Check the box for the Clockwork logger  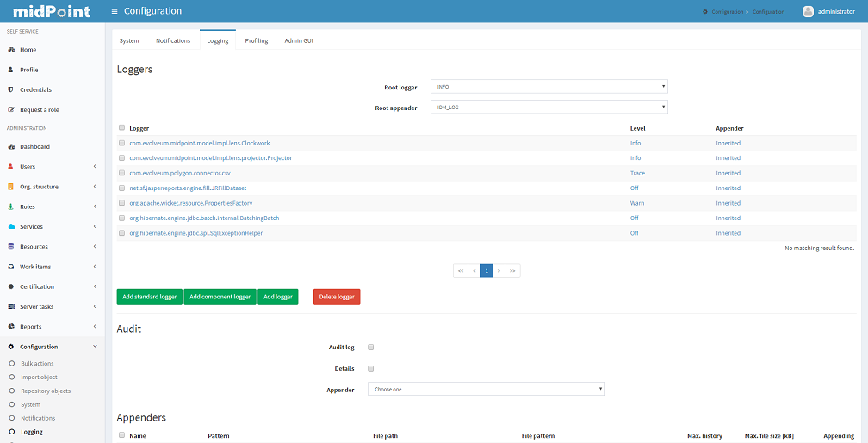coord(122,143)
